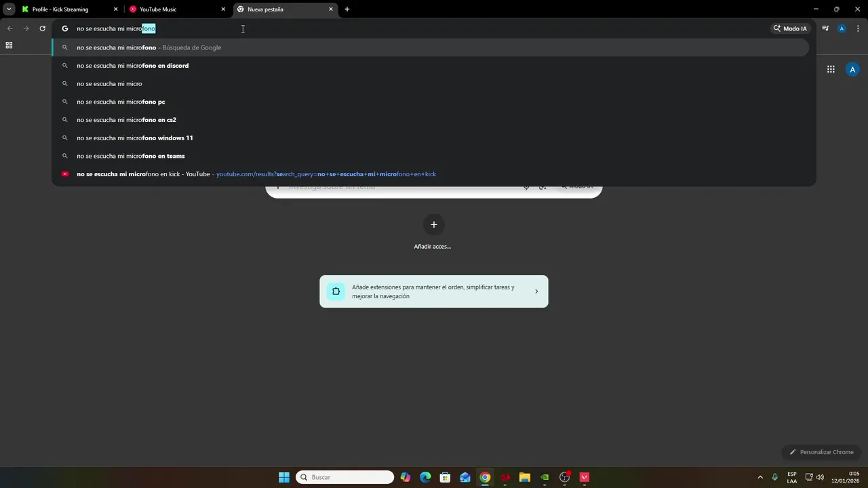Choose suggestion 'no se escucha mi microfono en discord'
The image size is (868, 488).
tap(431, 66)
